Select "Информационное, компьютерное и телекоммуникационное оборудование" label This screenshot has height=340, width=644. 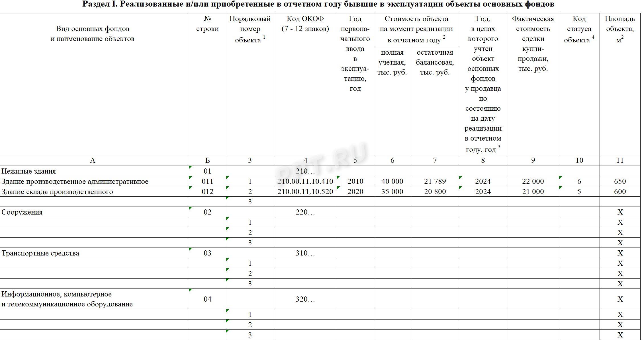(x=67, y=299)
